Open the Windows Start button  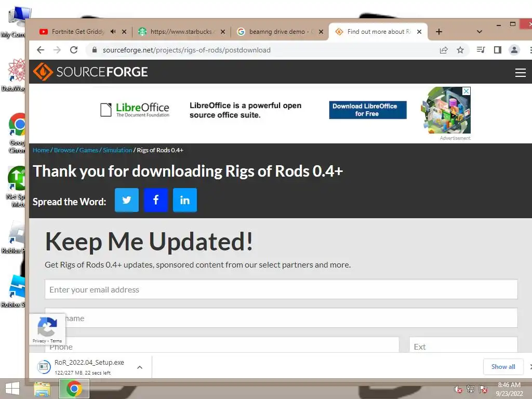click(12, 389)
